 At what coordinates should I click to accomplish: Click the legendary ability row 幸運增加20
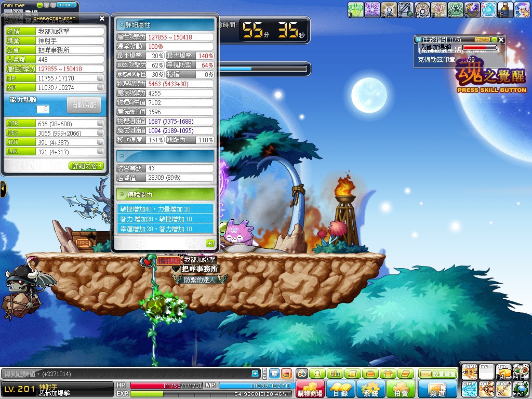pos(165,229)
